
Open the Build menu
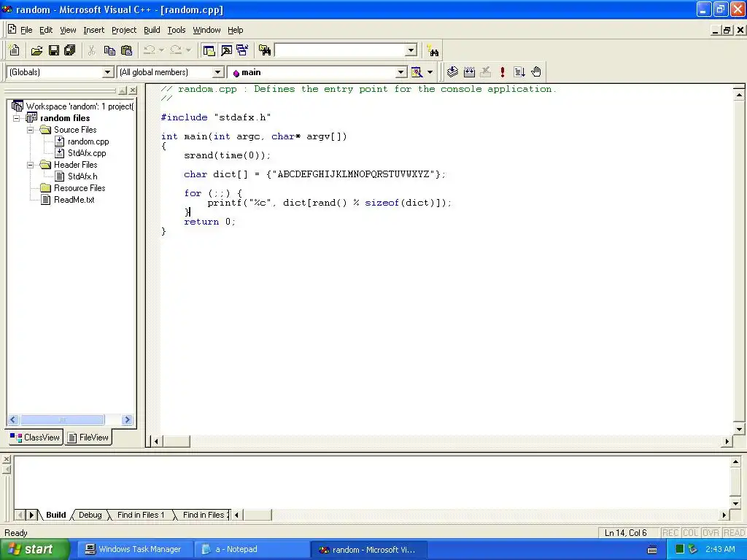click(152, 30)
